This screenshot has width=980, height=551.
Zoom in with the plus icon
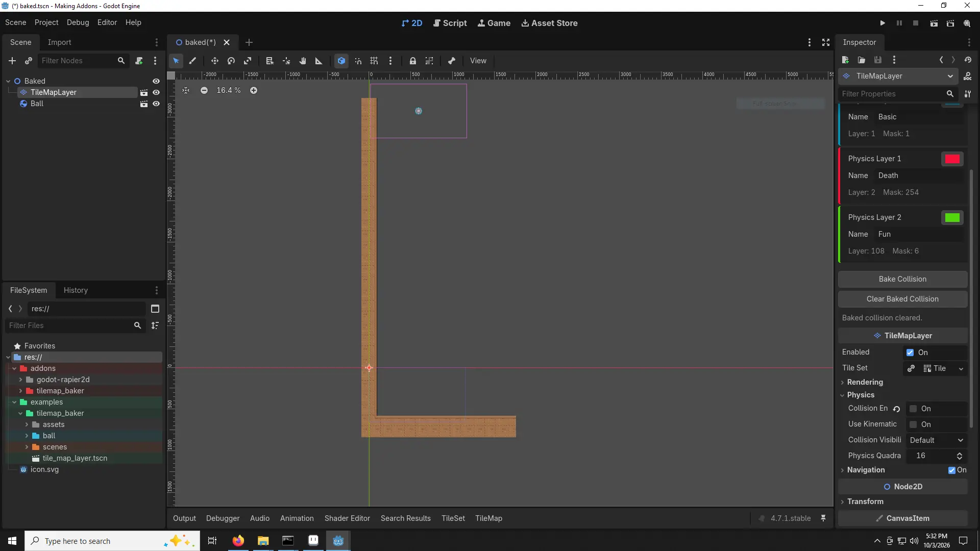[x=254, y=90]
